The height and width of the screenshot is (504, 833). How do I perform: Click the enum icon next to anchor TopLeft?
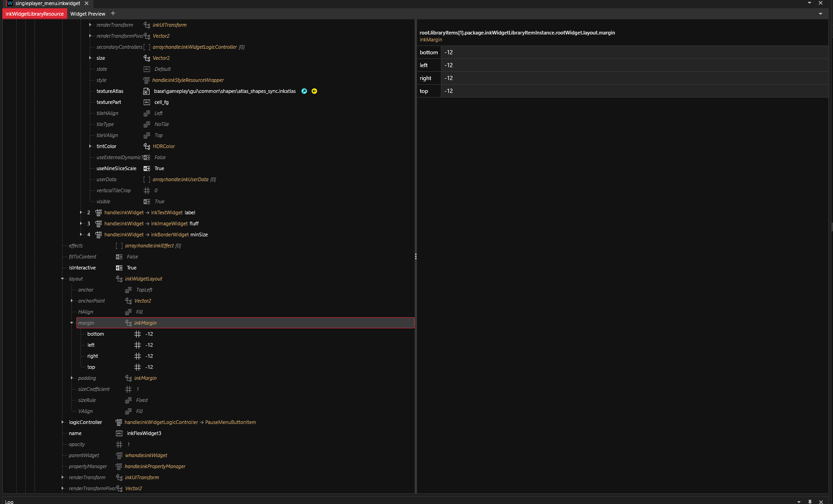(128, 290)
